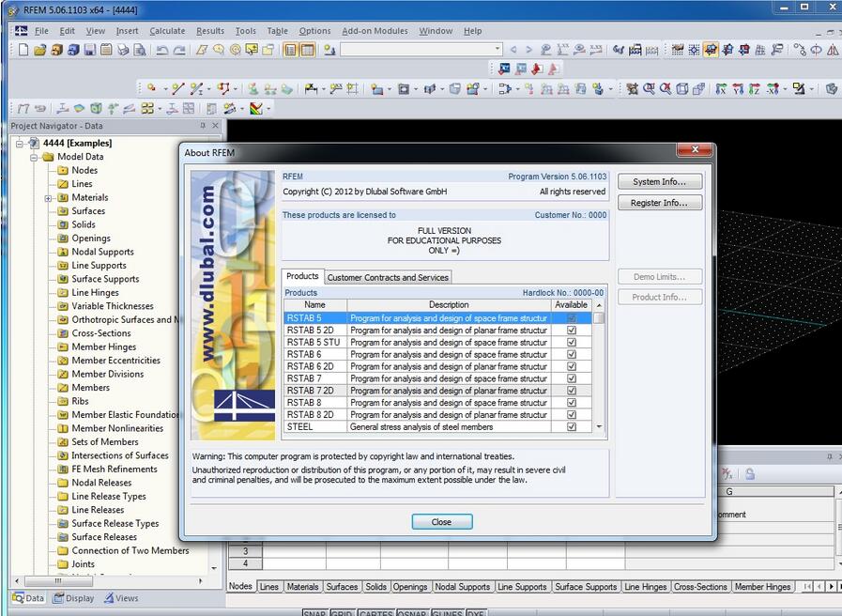
Task: Select the New Node tool icon
Action: (x=152, y=88)
